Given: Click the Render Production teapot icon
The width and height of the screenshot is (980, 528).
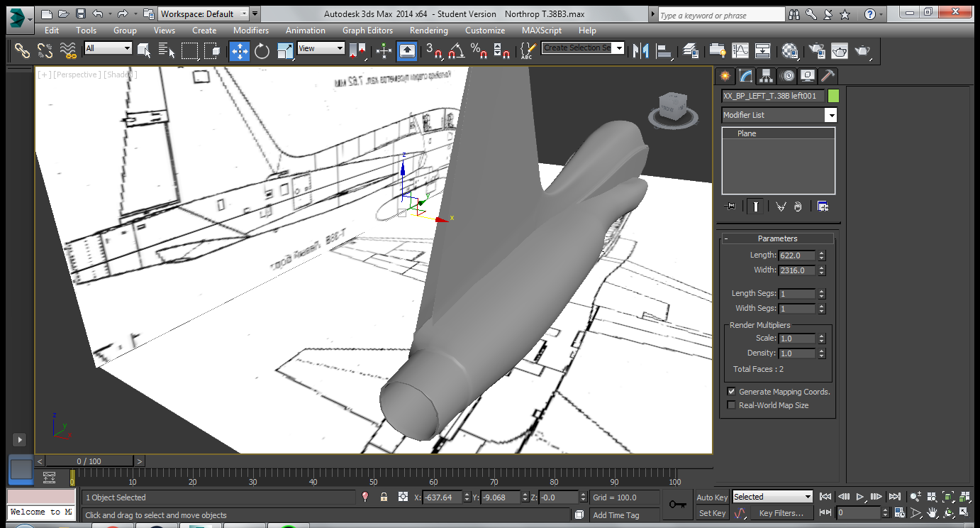Looking at the screenshot, I should point(862,51).
